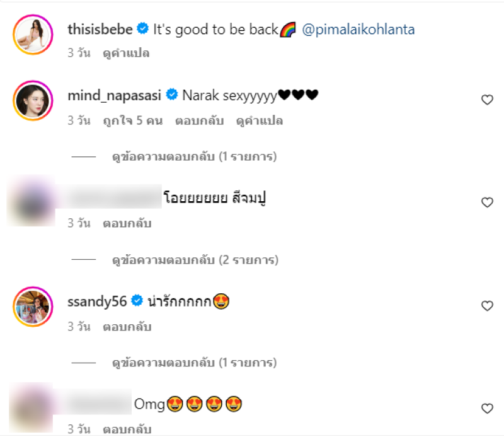The height and width of the screenshot is (444, 504).
Task: Open the mind_napasasi username link
Action: [x=115, y=95]
